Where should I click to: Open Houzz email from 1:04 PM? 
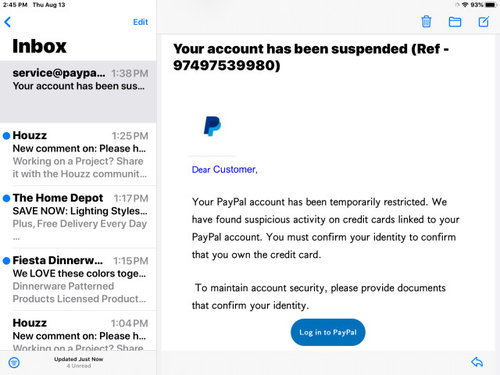pos(78,331)
